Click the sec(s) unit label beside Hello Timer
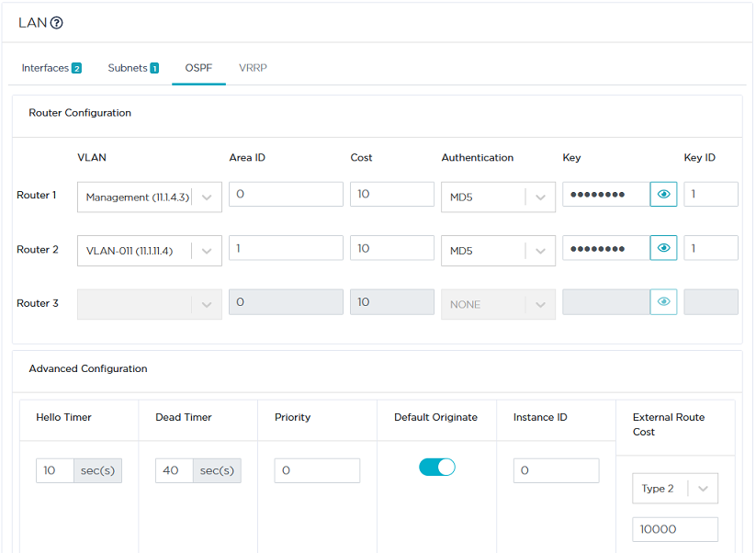The width and height of the screenshot is (756, 553). 98,469
